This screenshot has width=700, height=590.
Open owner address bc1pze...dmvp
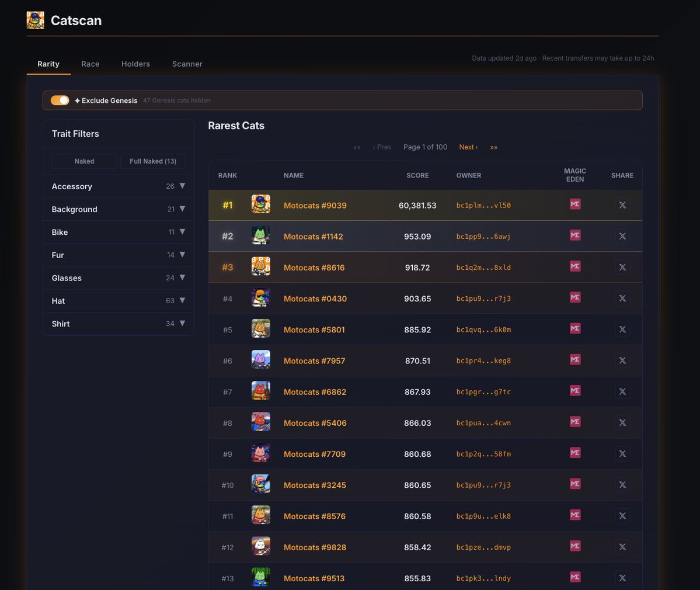click(x=483, y=547)
